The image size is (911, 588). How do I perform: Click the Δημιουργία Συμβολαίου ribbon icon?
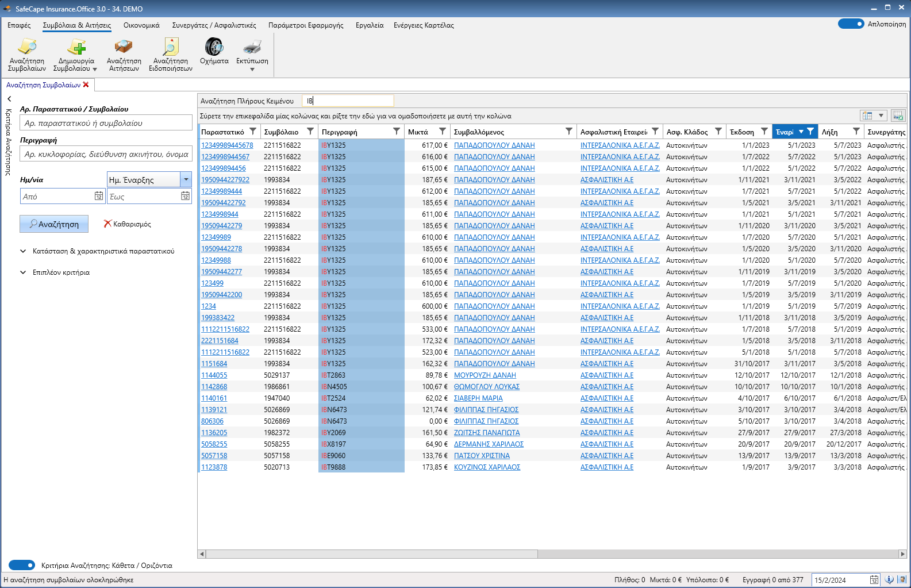coord(76,47)
